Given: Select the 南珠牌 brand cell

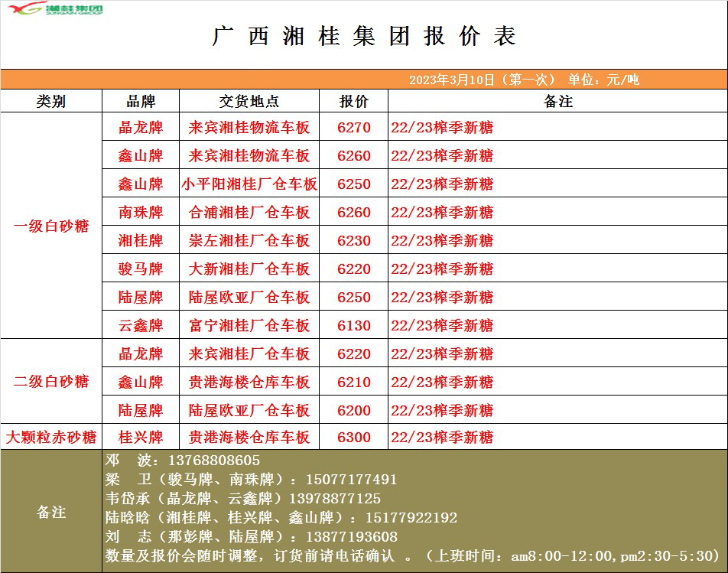Looking at the screenshot, I should tap(141, 213).
